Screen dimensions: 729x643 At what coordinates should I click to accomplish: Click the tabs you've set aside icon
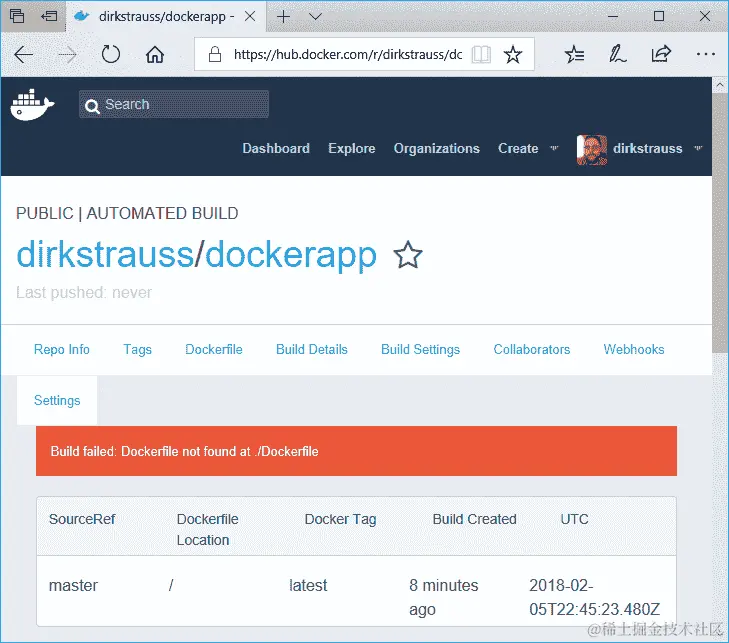point(17,16)
